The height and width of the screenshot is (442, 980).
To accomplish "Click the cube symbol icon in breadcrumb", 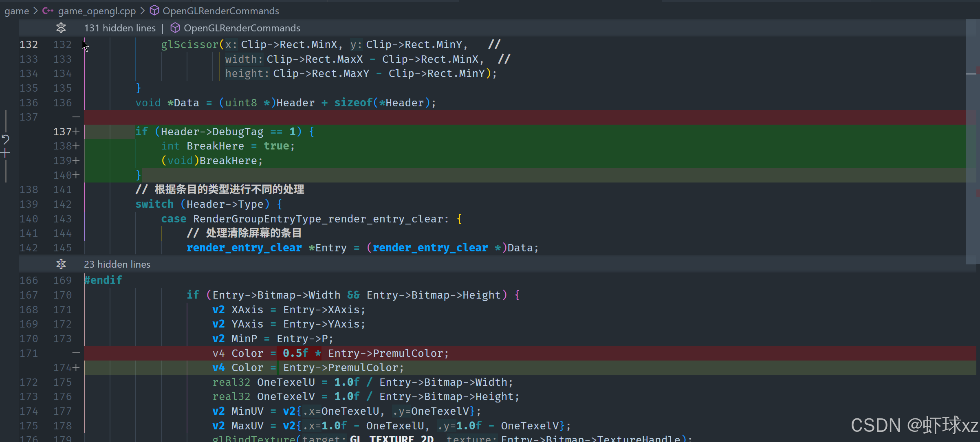I will (x=154, y=11).
